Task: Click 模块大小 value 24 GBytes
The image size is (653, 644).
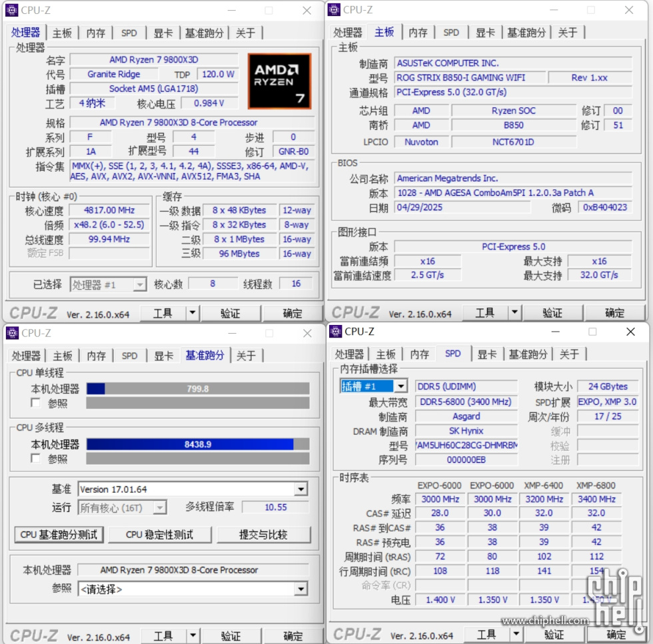Action: click(608, 386)
